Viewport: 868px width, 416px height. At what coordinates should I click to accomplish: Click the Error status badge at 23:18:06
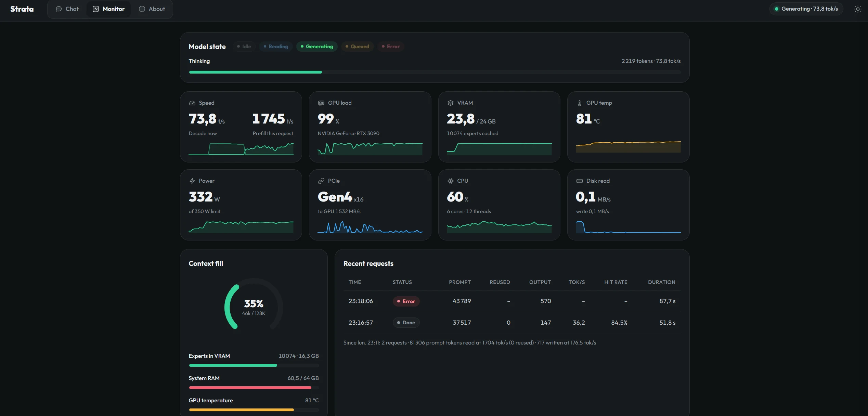tap(406, 301)
